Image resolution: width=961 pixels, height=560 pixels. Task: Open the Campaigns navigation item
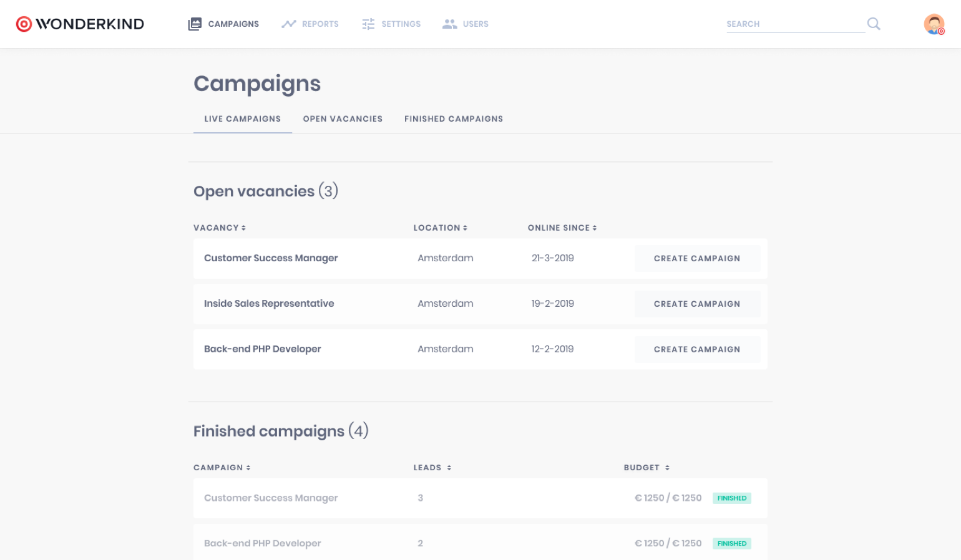(x=223, y=24)
